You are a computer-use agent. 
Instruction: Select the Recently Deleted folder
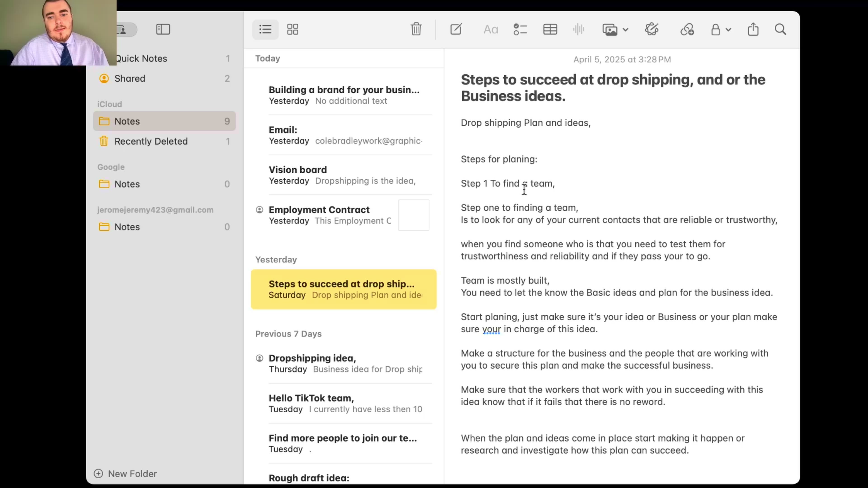click(x=151, y=141)
